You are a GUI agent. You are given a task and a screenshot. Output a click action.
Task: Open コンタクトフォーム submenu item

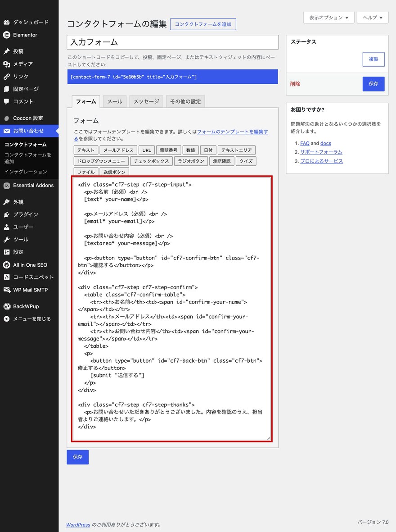[26, 145]
